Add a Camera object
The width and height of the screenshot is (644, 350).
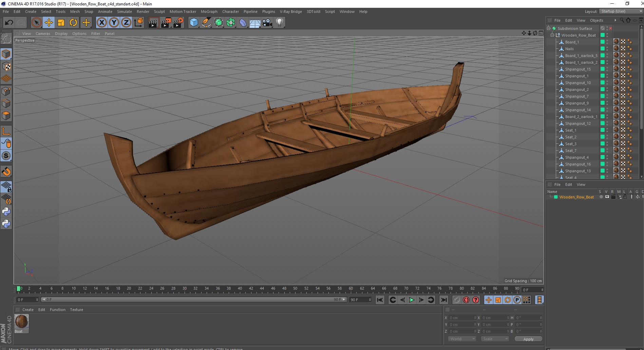tap(267, 23)
